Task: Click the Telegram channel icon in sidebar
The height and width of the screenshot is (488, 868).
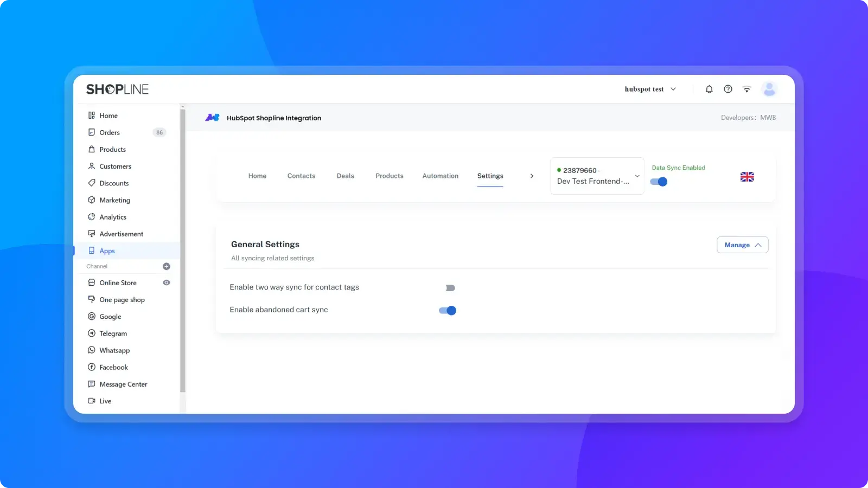Action: (x=92, y=333)
